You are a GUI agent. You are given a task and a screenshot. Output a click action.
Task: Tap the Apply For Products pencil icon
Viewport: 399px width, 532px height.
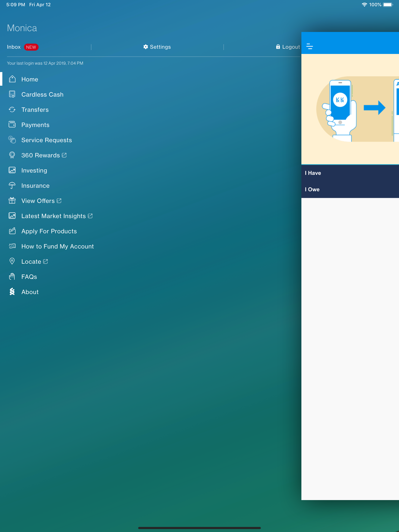coord(12,231)
